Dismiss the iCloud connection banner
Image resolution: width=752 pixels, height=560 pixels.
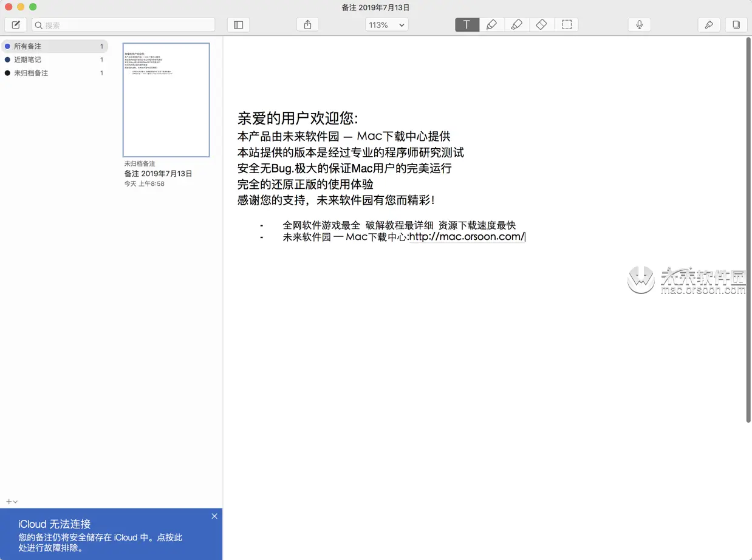tap(214, 516)
